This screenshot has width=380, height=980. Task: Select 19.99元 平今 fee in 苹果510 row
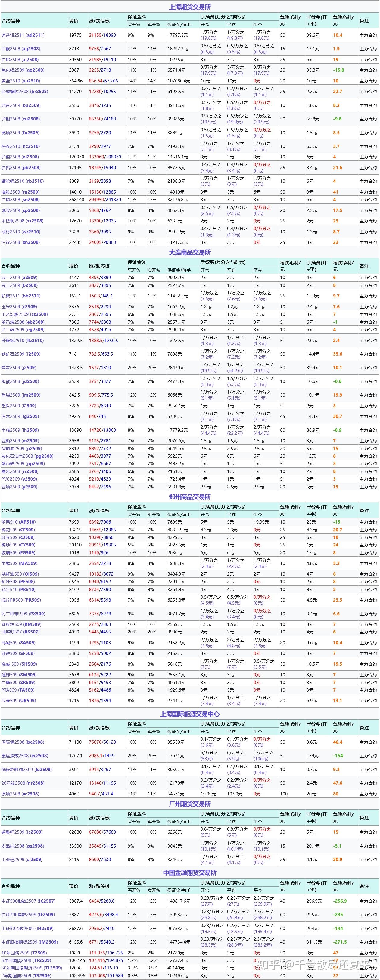261,522
